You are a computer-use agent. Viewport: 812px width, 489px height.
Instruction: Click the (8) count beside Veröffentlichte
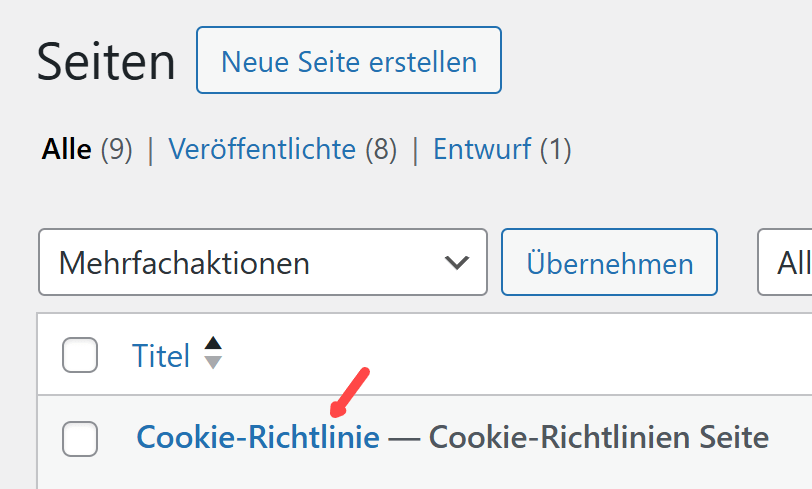click(380, 150)
